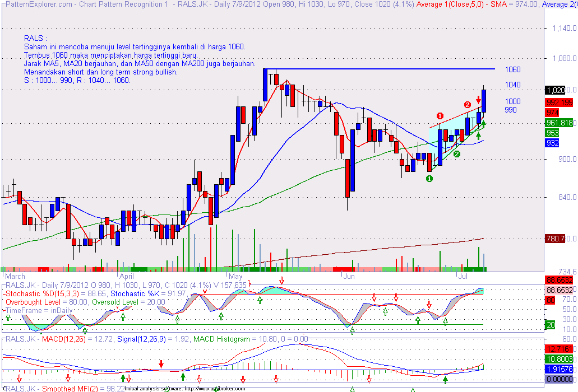Click the blue 1.91576 signal value label
Image resolution: width=578 pixels, height=392 pixels.
pyautogui.click(x=559, y=369)
